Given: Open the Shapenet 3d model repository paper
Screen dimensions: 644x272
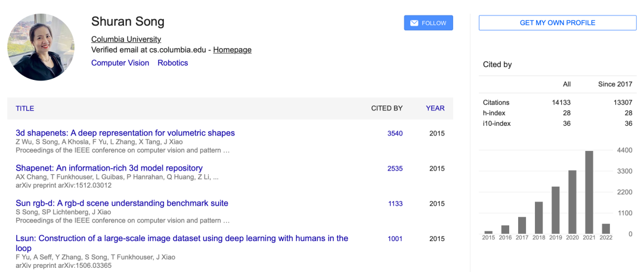Looking at the screenshot, I should [109, 168].
